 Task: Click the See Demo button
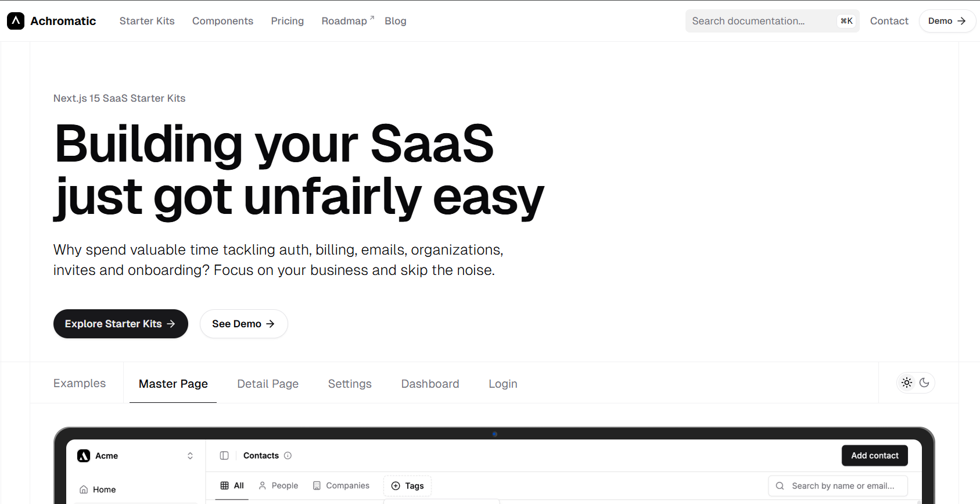(244, 324)
